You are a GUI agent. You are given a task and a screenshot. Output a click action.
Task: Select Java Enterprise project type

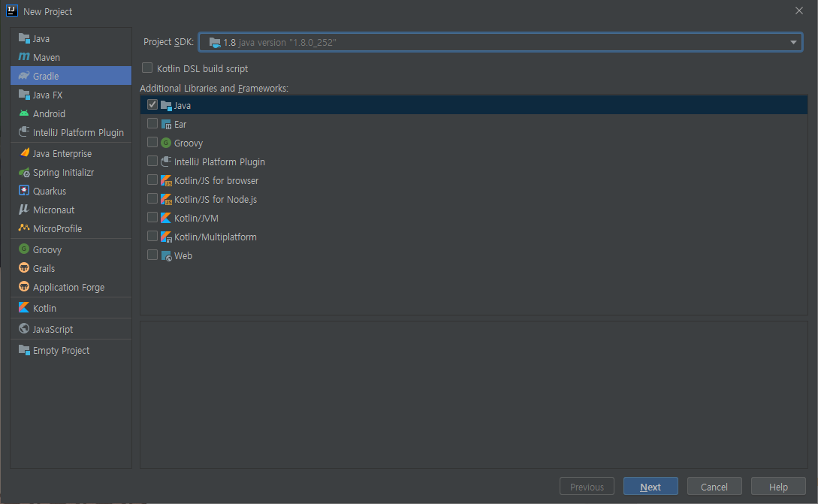[71, 153]
